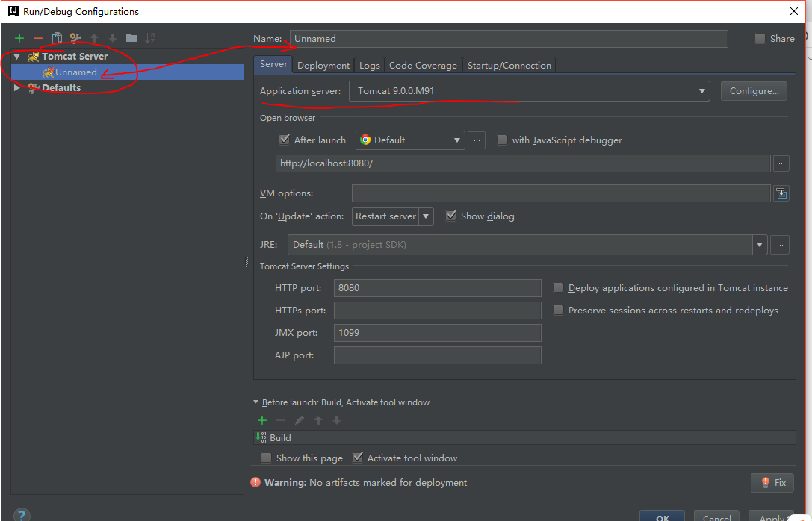Toggle Show dialog checkbox
Image resolution: width=812 pixels, height=521 pixels.
(451, 216)
